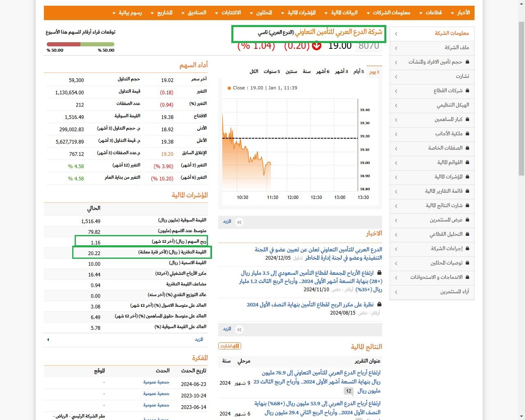
Task: Select the 1 يوم chart range tab
Action: pos(374,72)
